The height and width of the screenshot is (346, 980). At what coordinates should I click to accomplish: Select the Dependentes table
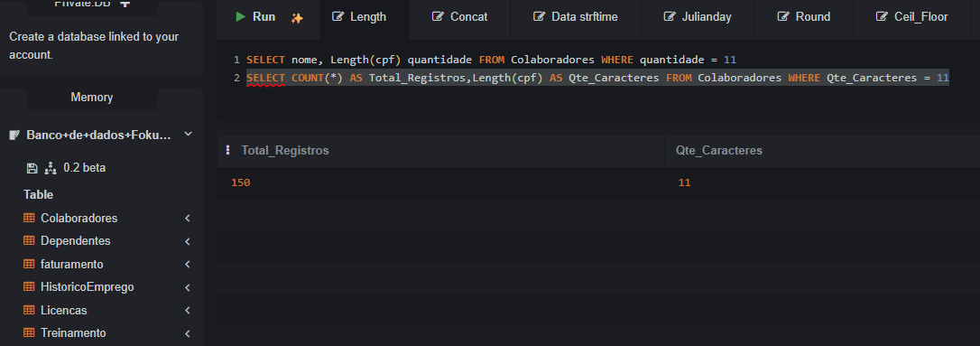point(75,241)
